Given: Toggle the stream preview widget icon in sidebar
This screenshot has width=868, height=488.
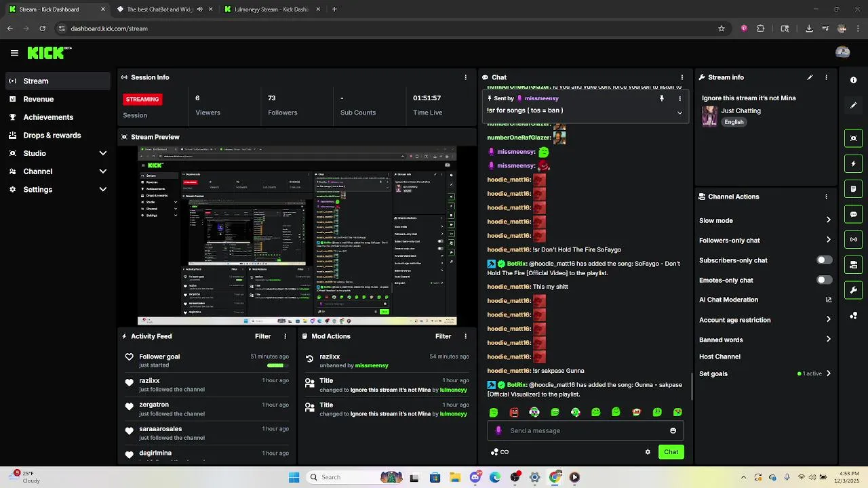Looking at the screenshot, I should [x=854, y=138].
